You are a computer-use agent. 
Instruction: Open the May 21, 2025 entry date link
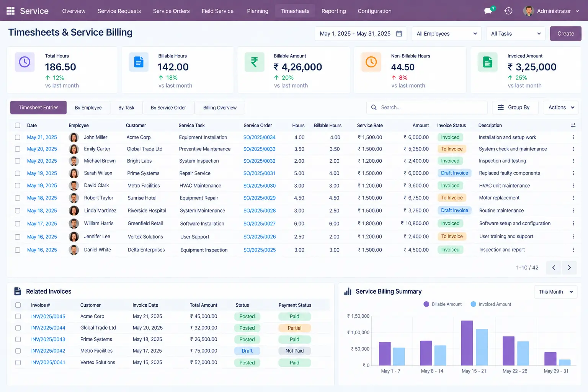tap(42, 137)
